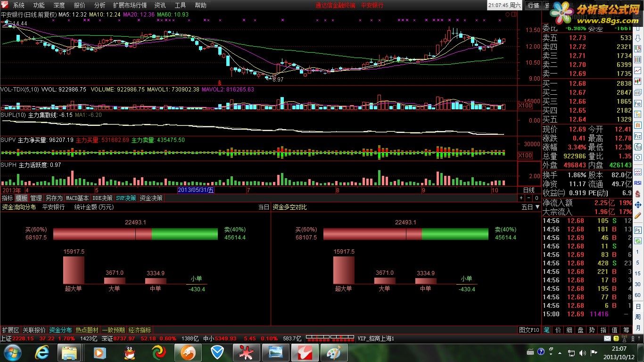Click the 图文F10 button

pos(529,330)
